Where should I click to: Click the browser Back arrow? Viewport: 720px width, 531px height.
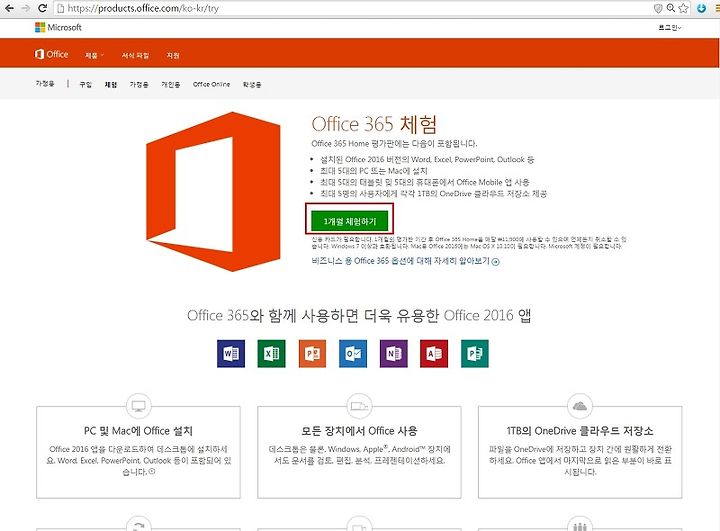[x=9, y=8]
